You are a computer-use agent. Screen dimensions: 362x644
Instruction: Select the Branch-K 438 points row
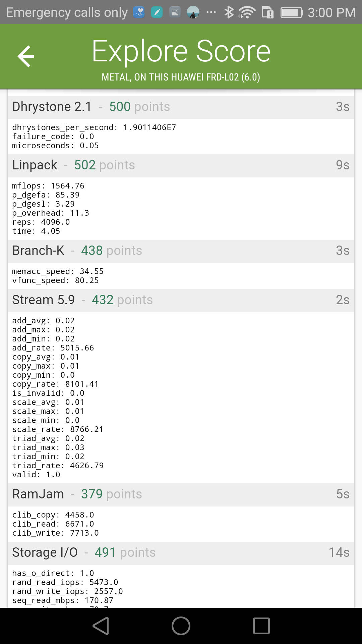coord(181,251)
